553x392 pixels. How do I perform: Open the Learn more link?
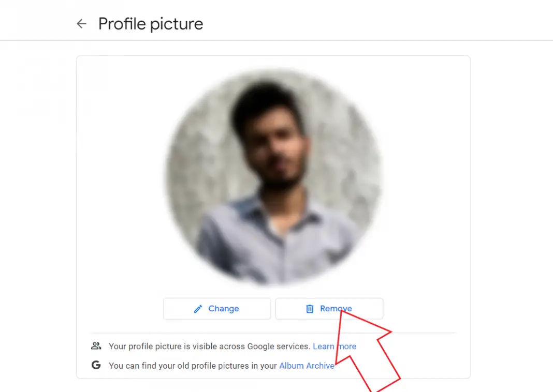pos(334,346)
